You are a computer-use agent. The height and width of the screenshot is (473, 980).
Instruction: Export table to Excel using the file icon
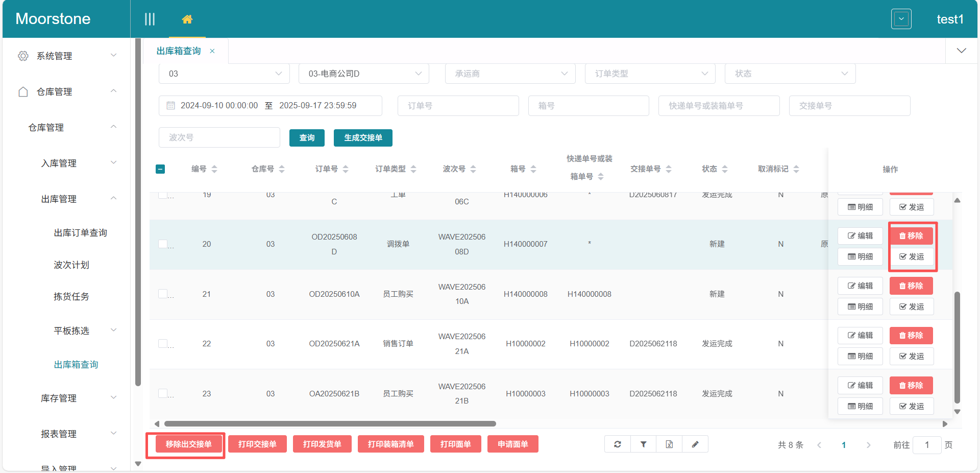669,444
